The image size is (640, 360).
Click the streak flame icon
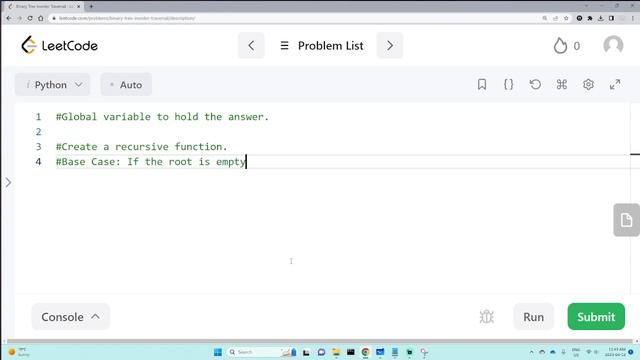click(x=560, y=46)
